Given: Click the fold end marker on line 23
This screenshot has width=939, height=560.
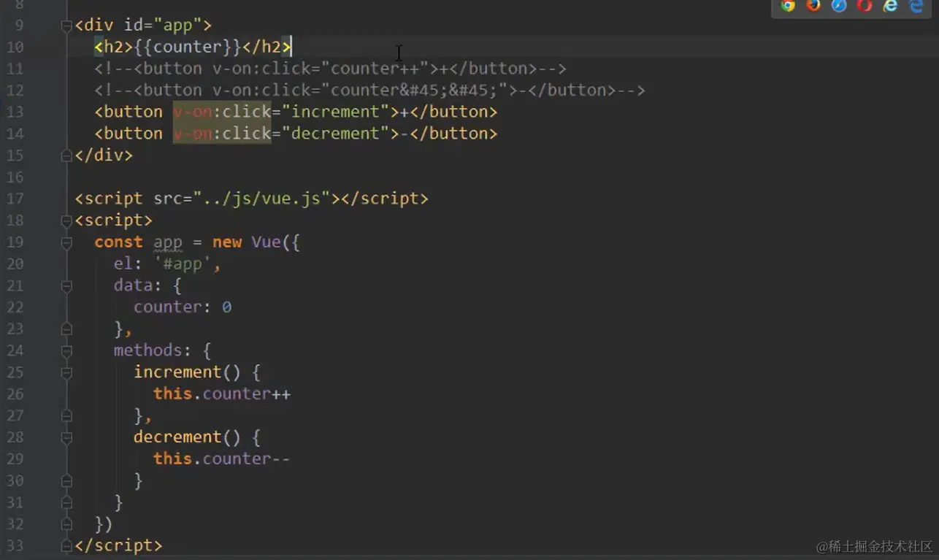Looking at the screenshot, I should point(66,329).
